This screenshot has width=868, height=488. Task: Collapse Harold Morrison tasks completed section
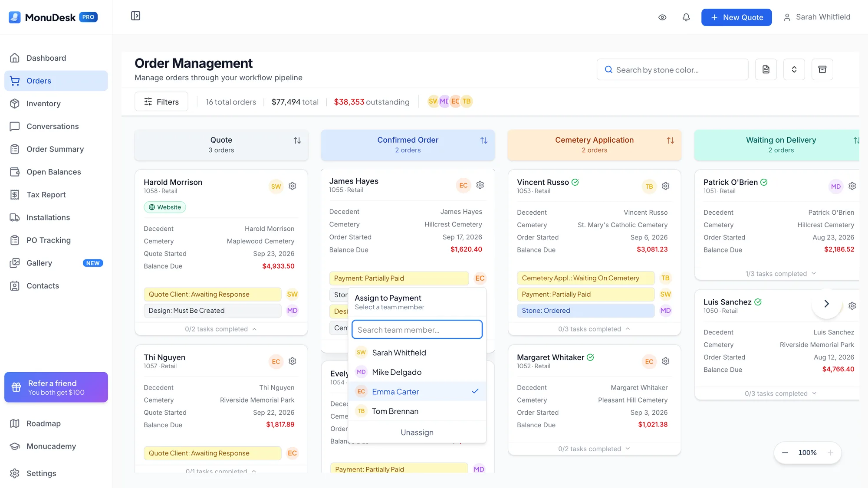[x=221, y=329]
